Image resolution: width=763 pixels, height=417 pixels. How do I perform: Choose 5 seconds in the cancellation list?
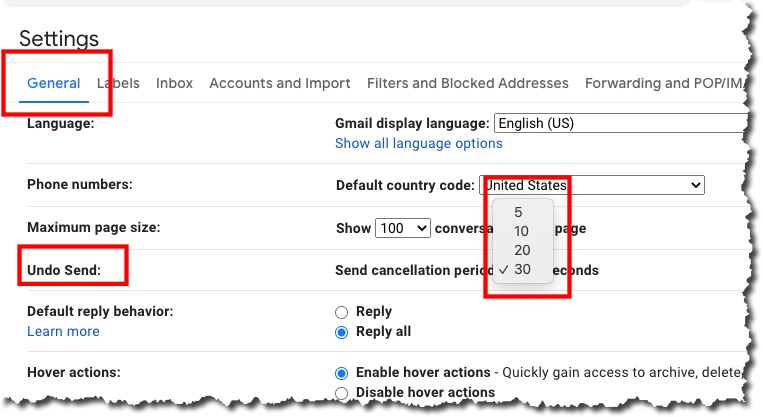518,212
